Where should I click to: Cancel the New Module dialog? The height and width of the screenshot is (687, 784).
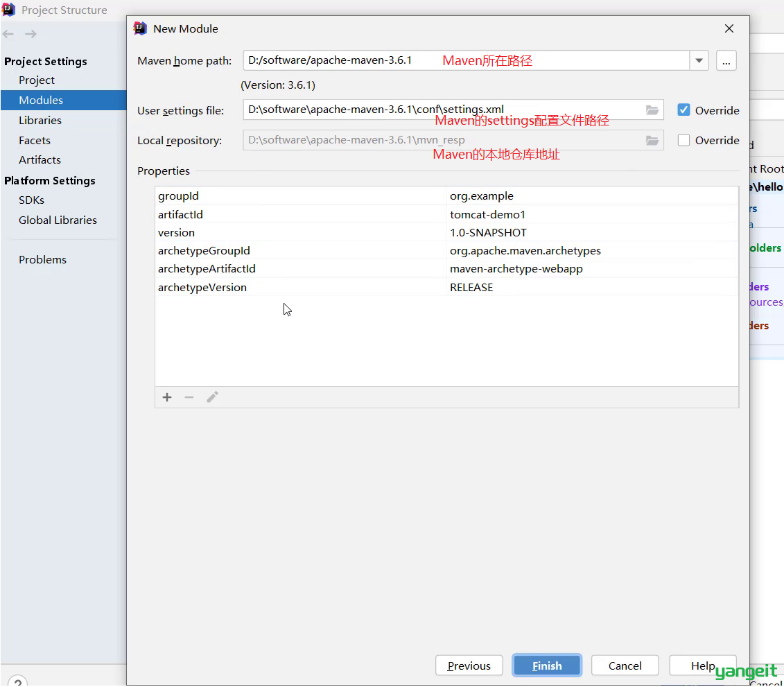coord(625,666)
